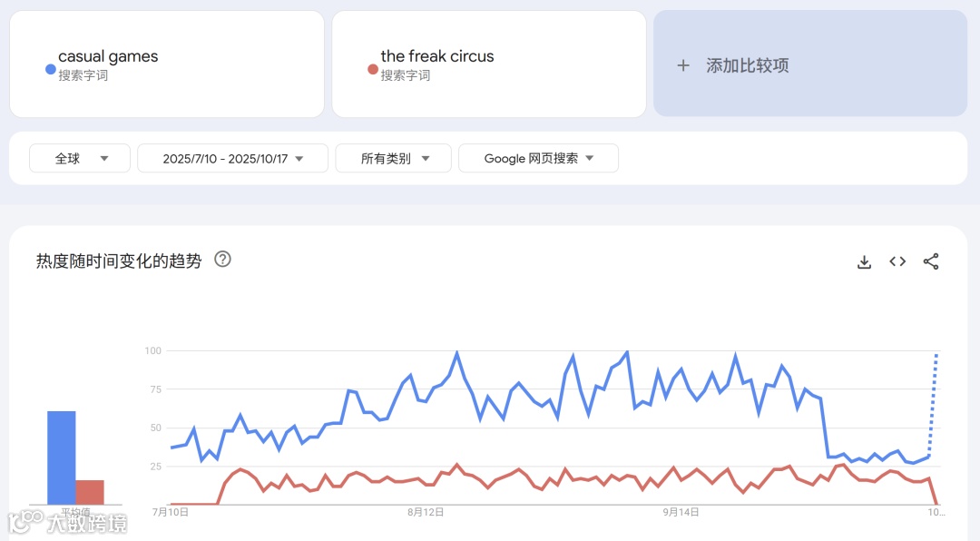Open the embed code icon
Viewport: 980px width, 541px height.
pos(897,261)
